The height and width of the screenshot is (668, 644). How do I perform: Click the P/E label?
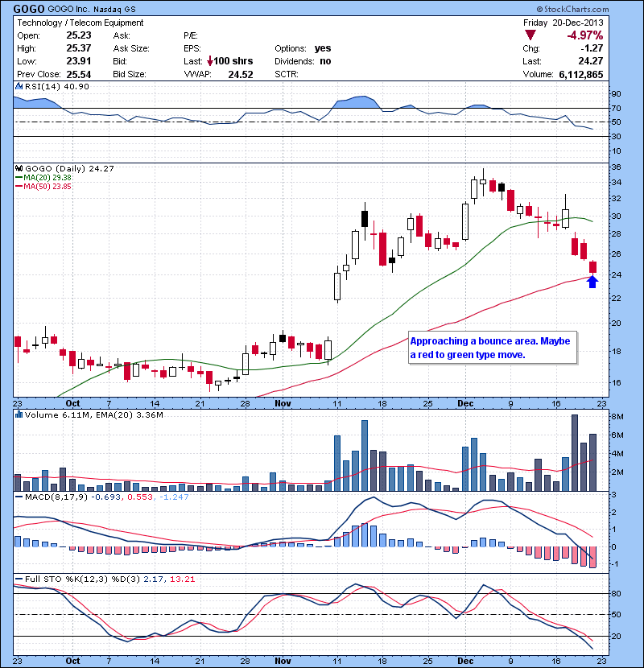click(191, 35)
